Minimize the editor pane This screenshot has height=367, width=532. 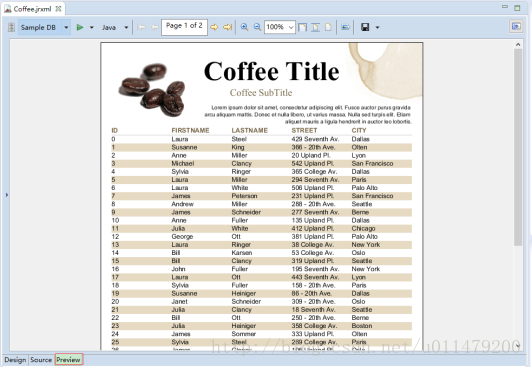(505, 7)
